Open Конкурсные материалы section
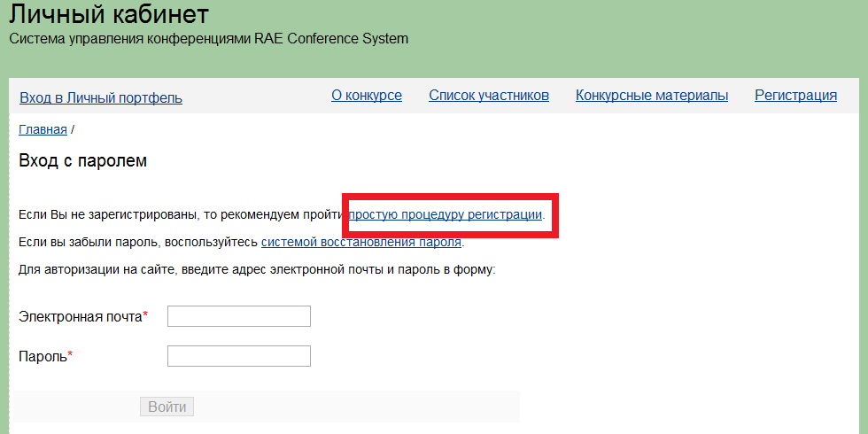The height and width of the screenshot is (434, 868). pyautogui.click(x=652, y=96)
